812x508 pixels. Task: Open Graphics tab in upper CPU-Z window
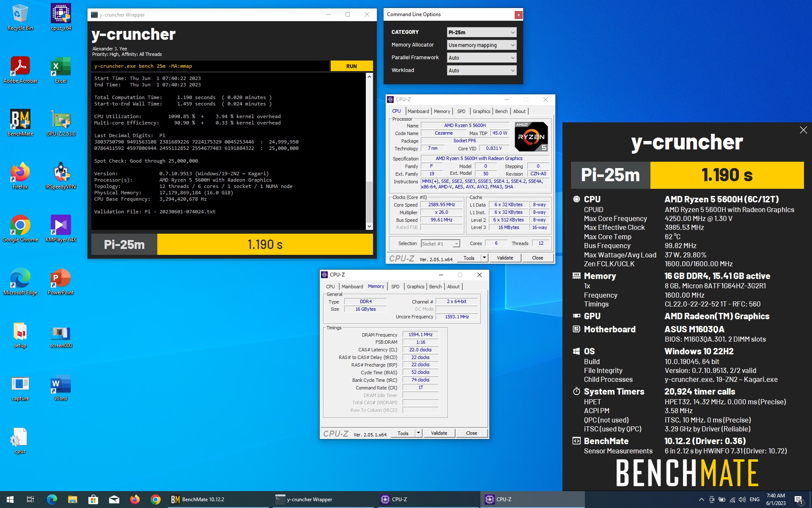tap(481, 111)
